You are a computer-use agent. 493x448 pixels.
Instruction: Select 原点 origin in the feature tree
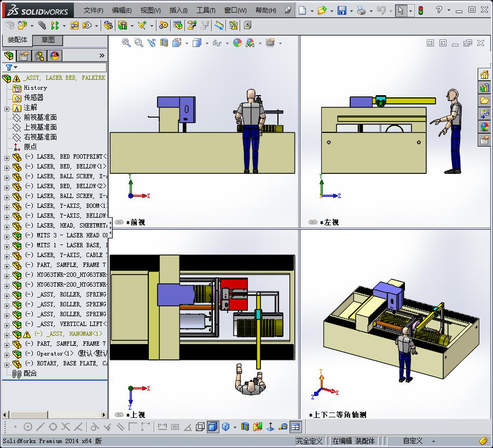tap(30, 147)
